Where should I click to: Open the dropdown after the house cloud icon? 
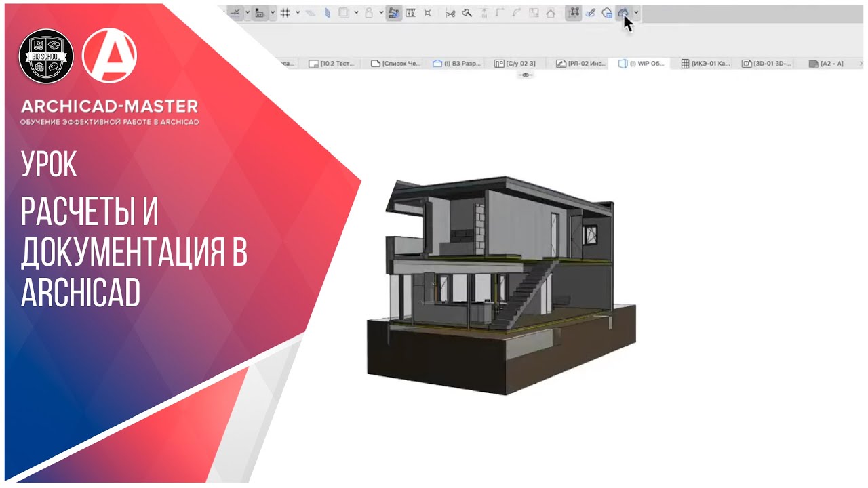(x=636, y=13)
